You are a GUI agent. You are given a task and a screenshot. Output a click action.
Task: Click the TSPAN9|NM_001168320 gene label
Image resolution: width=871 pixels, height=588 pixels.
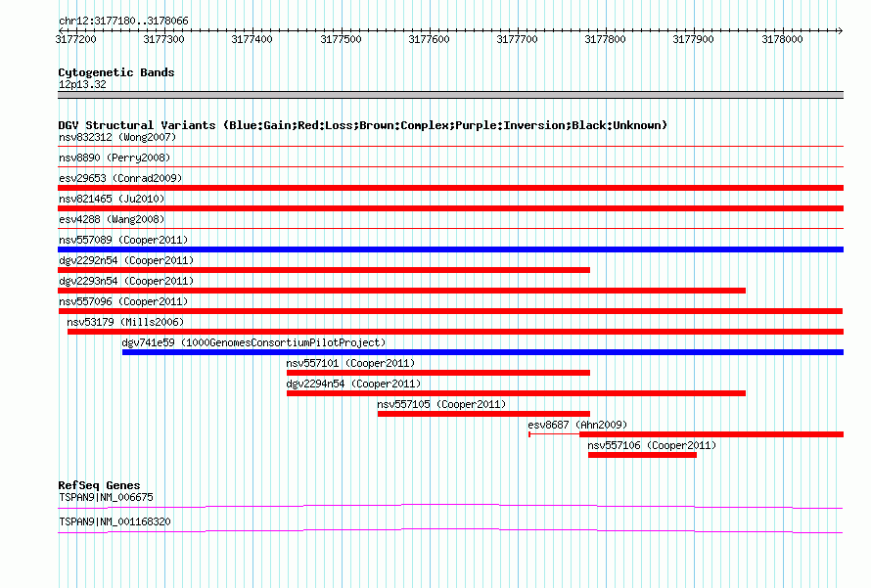coord(115,521)
